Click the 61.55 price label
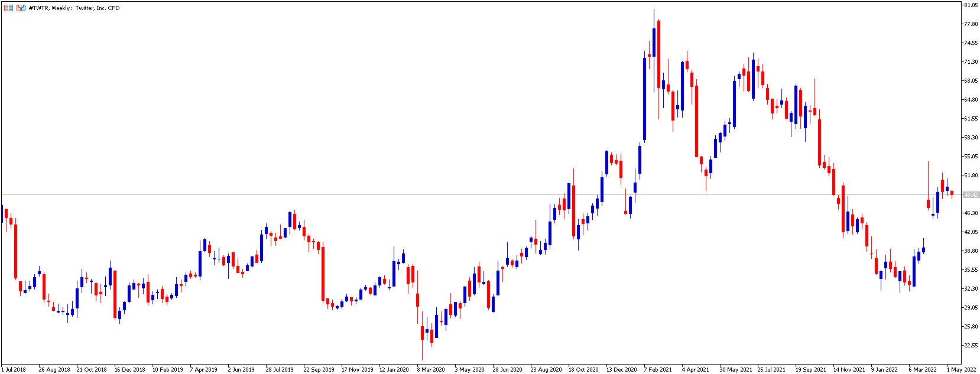 point(970,119)
